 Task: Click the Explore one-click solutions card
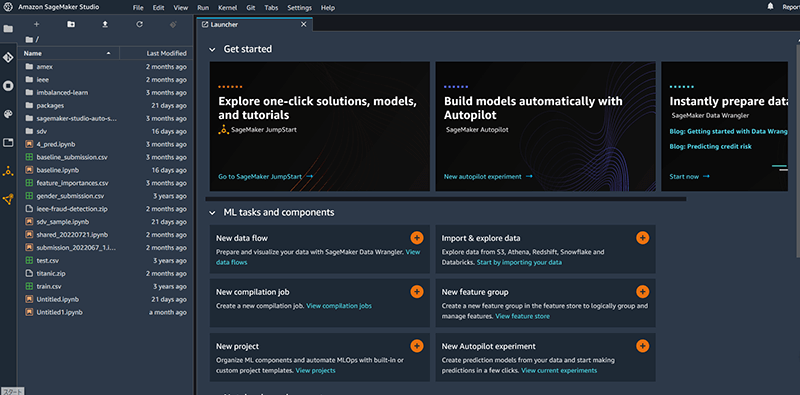click(x=320, y=127)
